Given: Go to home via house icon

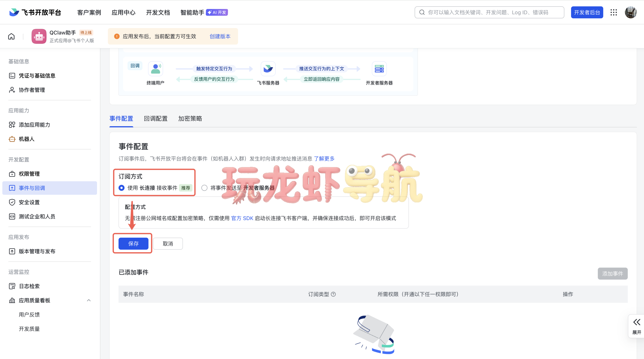Looking at the screenshot, I should (12, 36).
